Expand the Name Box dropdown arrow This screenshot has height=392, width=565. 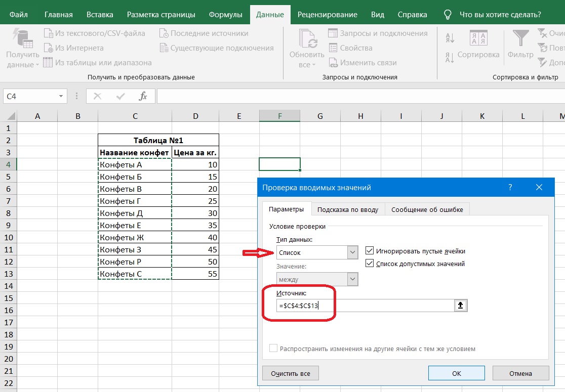pyautogui.click(x=61, y=96)
